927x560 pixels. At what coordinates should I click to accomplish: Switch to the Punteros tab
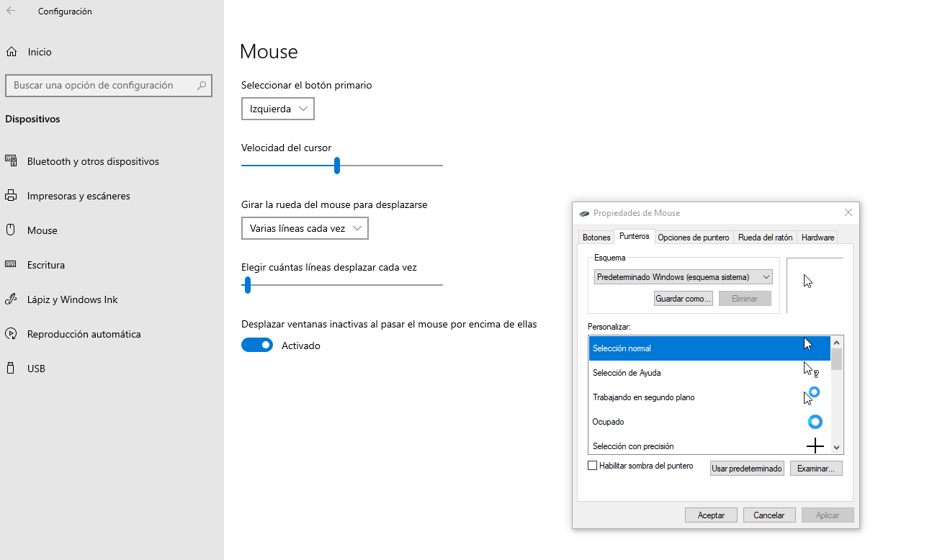[635, 236]
